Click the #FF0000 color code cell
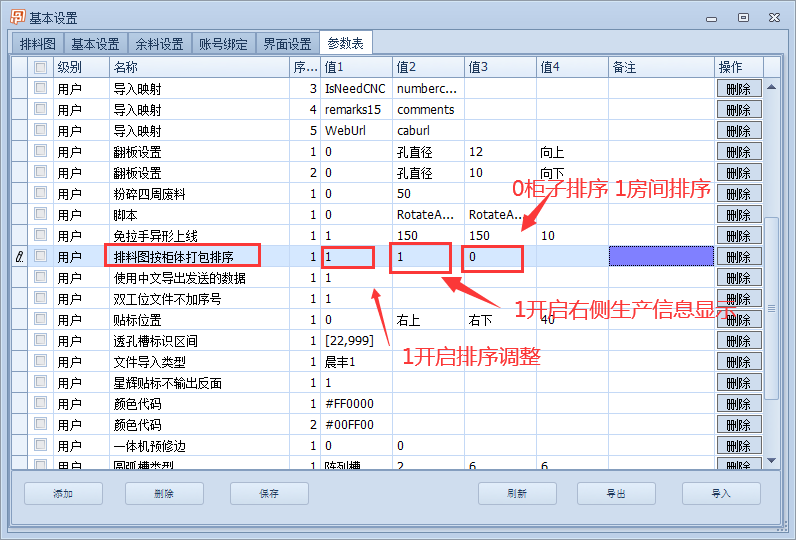This screenshot has width=796, height=540. [356, 404]
